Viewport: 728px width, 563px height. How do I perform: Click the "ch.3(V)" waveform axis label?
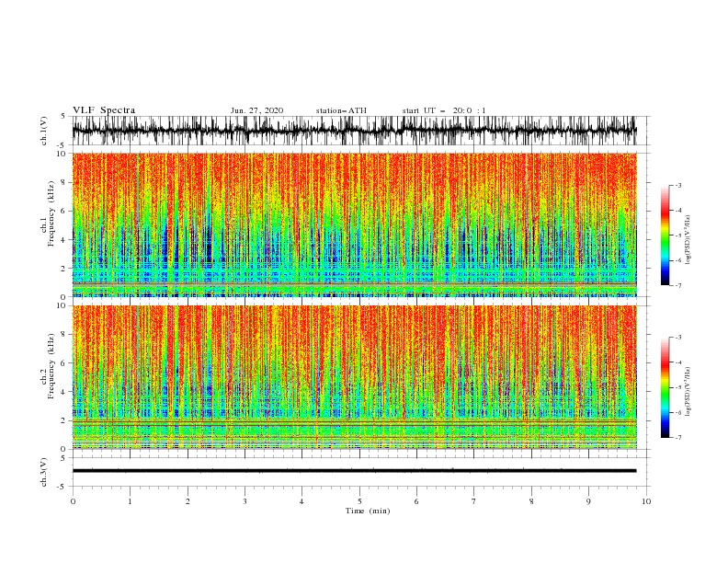[44, 472]
